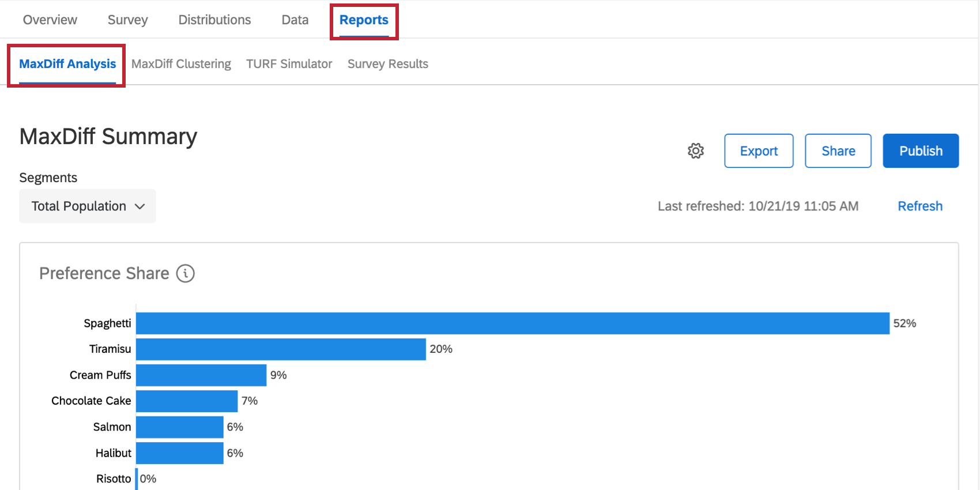Image resolution: width=980 pixels, height=490 pixels.
Task: Click the Export button
Action: (759, 151)
